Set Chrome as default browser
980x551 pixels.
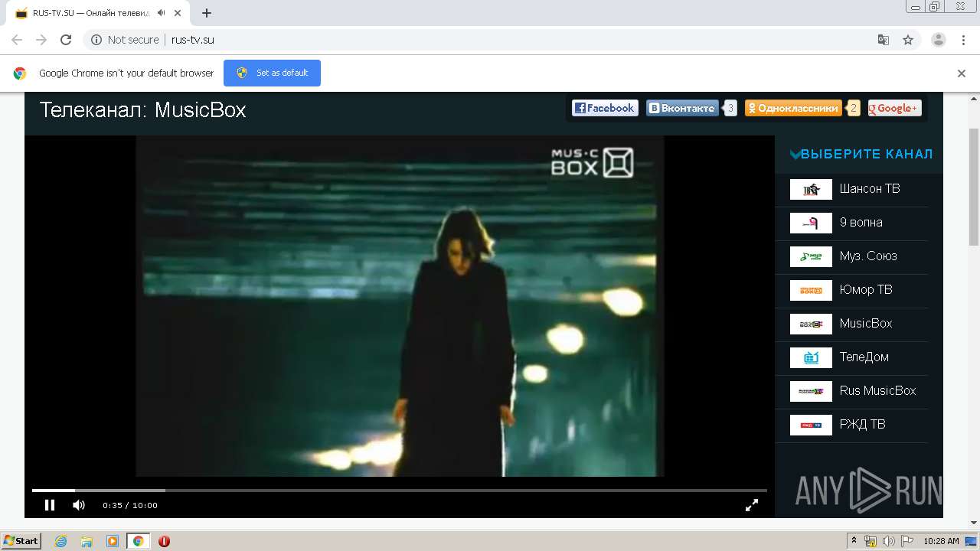272,73
